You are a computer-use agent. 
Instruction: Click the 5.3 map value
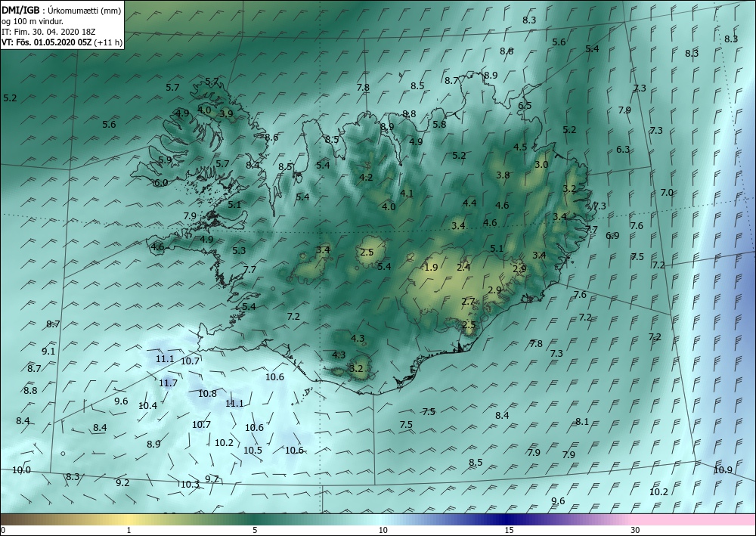click(239, 250)
